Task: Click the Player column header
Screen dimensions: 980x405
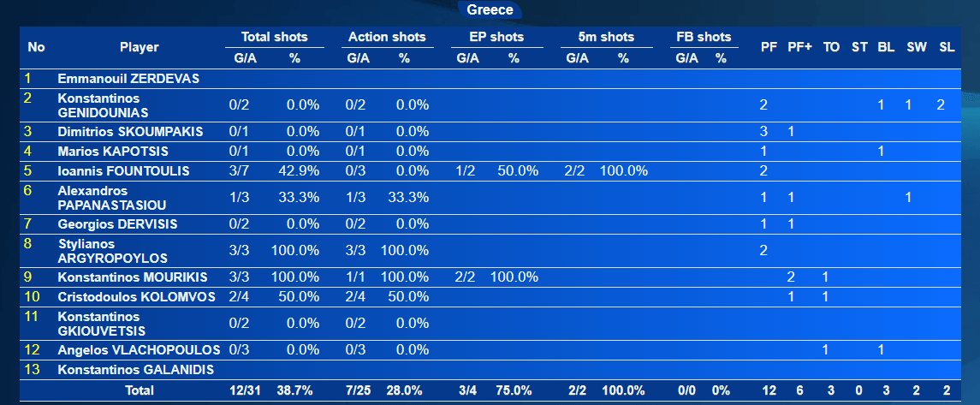Action: pos(139,48)
